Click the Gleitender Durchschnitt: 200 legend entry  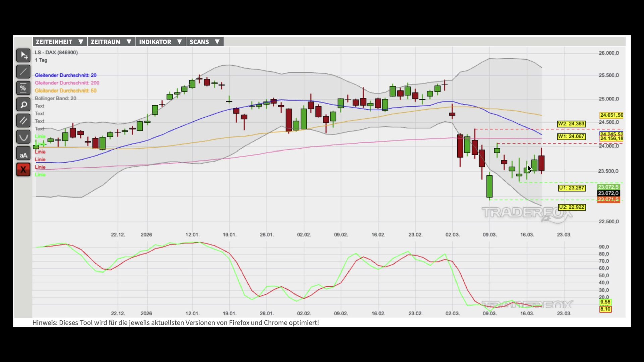pos(67,83)
